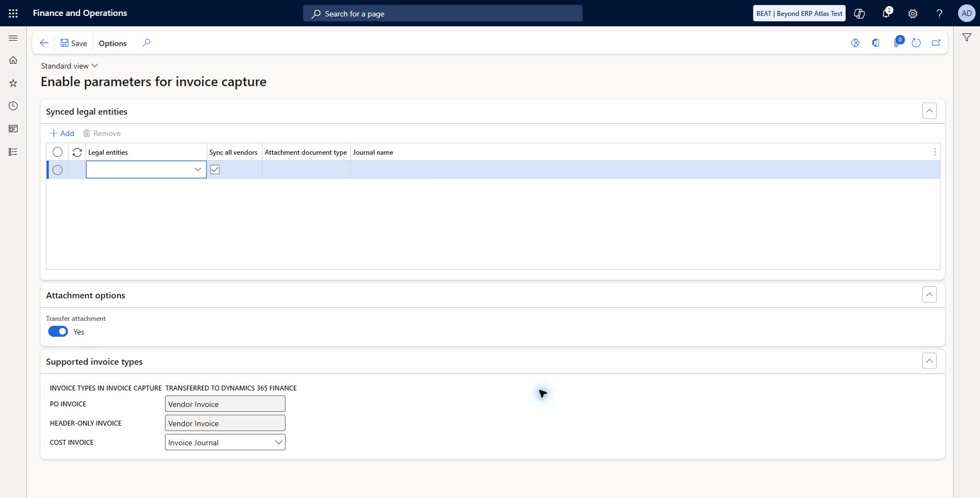Open grid column options menu
Viewport: 980px width, 498px height.
coord(935,152)
